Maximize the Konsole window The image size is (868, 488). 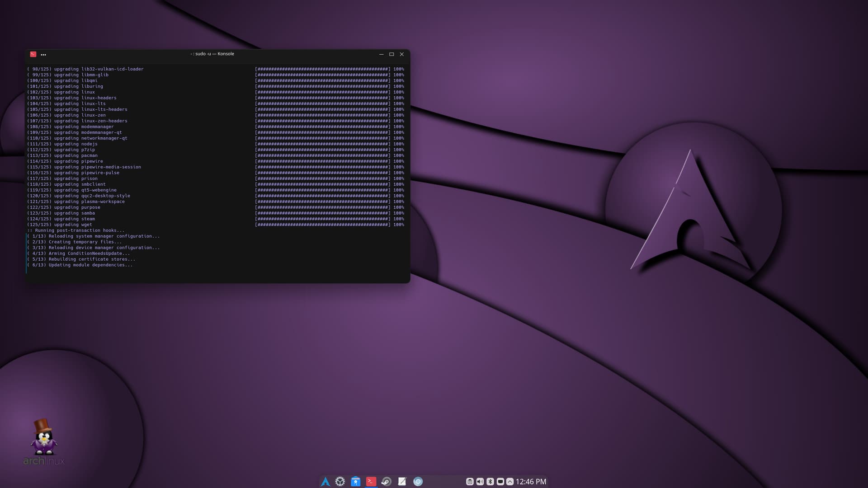coord(392,54)
